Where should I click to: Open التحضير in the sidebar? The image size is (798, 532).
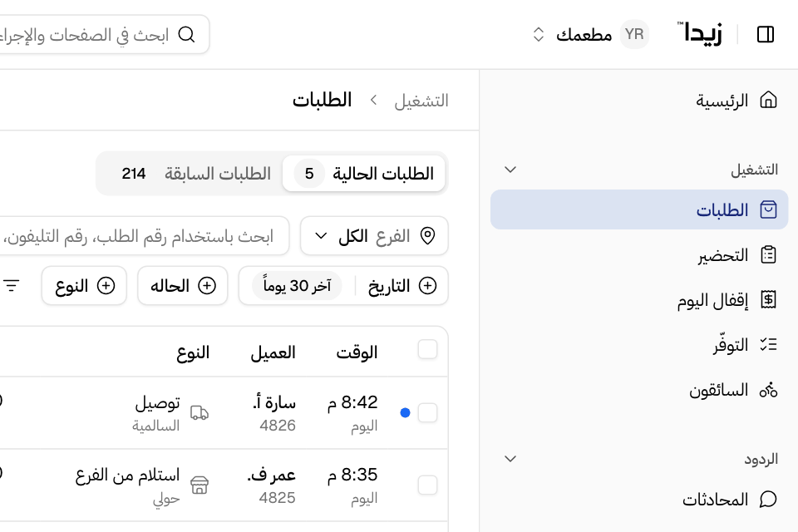639,254
